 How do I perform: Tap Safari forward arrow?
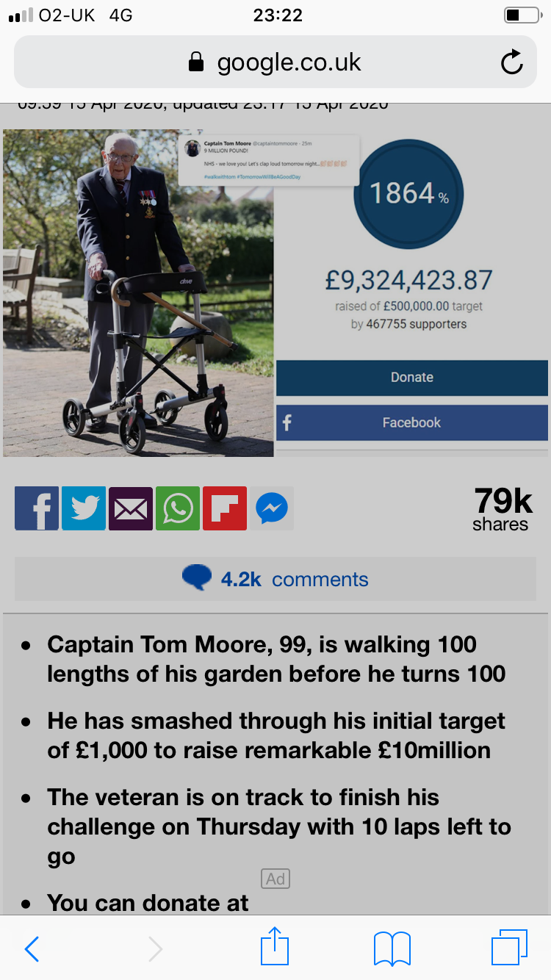pyautogui.click(x=155, y=948)
